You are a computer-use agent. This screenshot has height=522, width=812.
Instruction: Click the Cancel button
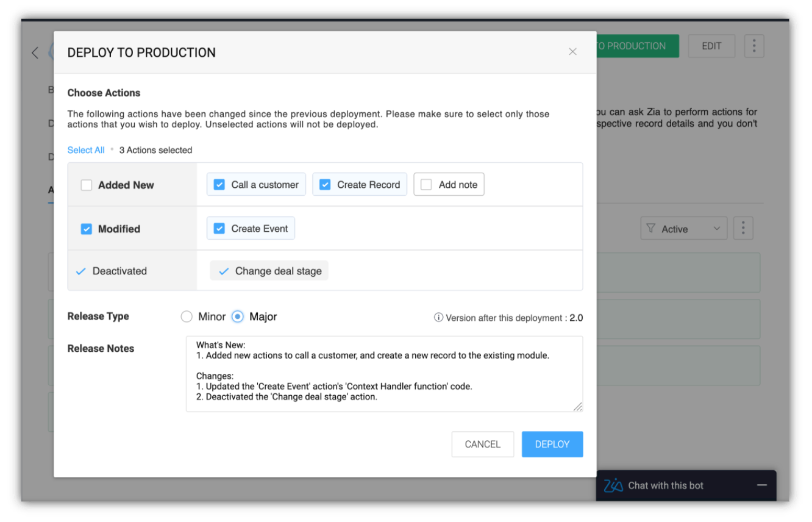coord(482,444)
